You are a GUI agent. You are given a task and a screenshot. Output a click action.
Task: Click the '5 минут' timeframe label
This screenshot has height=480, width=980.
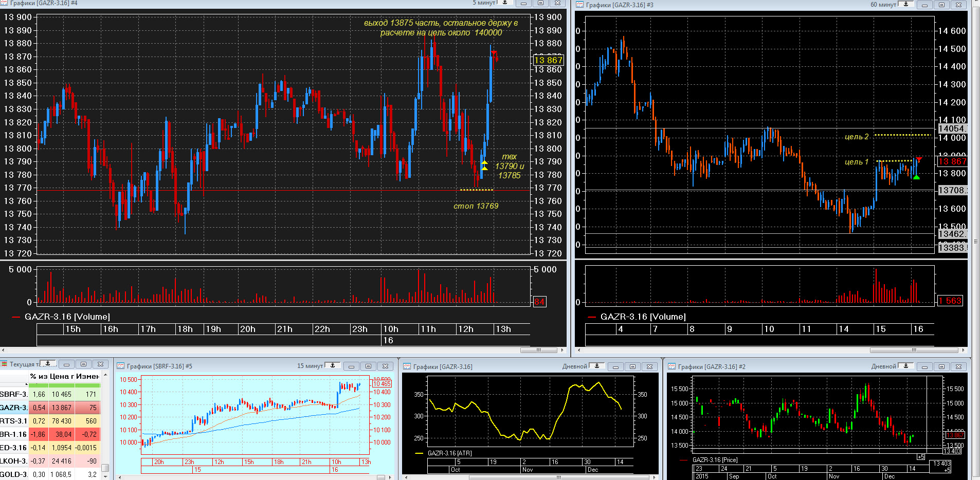[x=484, y=3]
